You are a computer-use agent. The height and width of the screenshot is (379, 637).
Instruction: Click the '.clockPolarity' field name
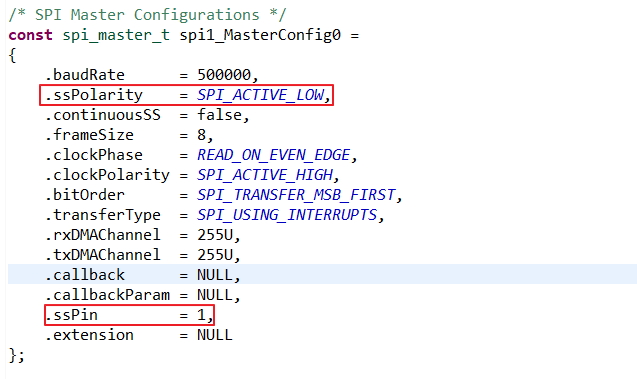(x=107, y=175)
